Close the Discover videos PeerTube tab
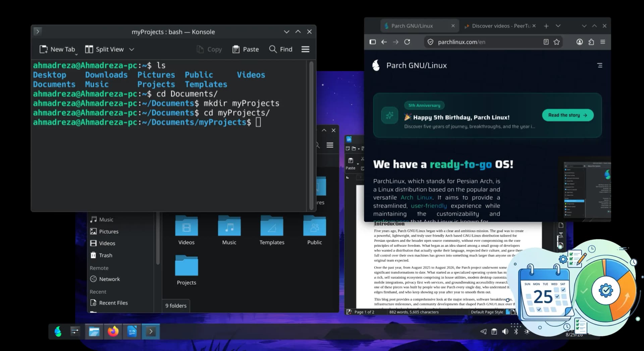Screen dimensions: 644x351 pyautogui.click(x=534, y=26)
